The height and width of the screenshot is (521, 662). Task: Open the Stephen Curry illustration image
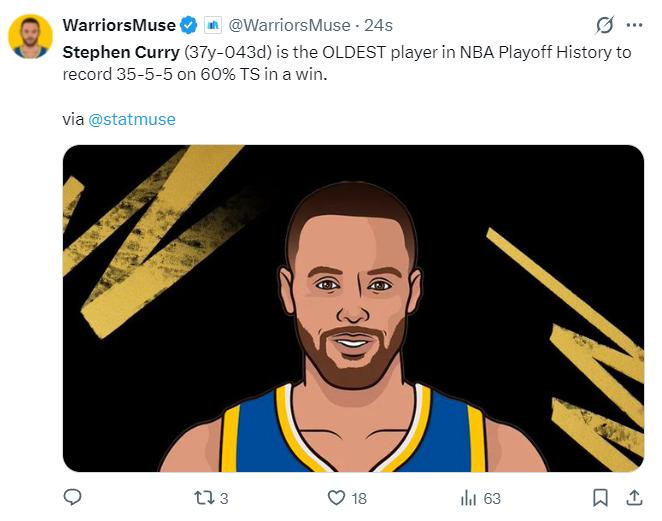point(353,308)
